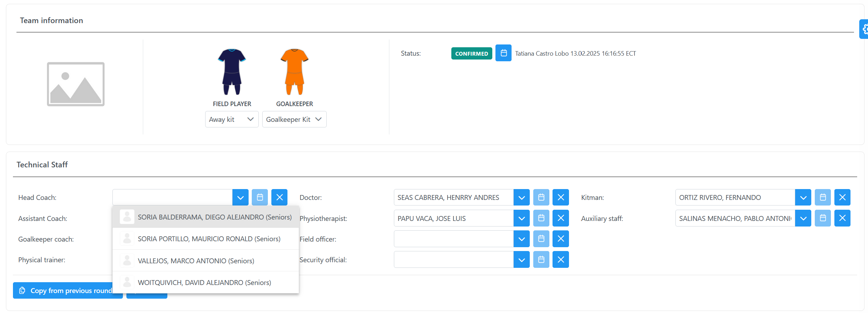Clear the Physiotherapist with the X button
This screenshot has width=868, height=313.
[561, 218]
